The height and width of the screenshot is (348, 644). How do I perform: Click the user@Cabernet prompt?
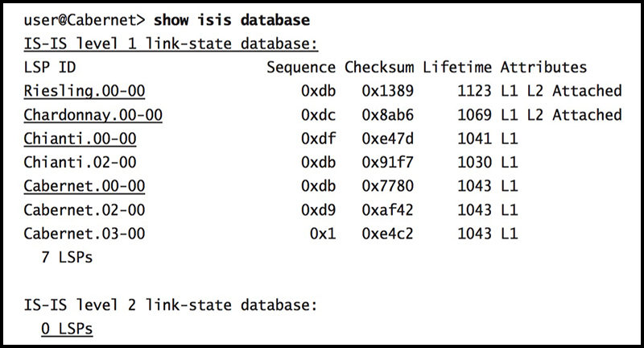point(85,19)
